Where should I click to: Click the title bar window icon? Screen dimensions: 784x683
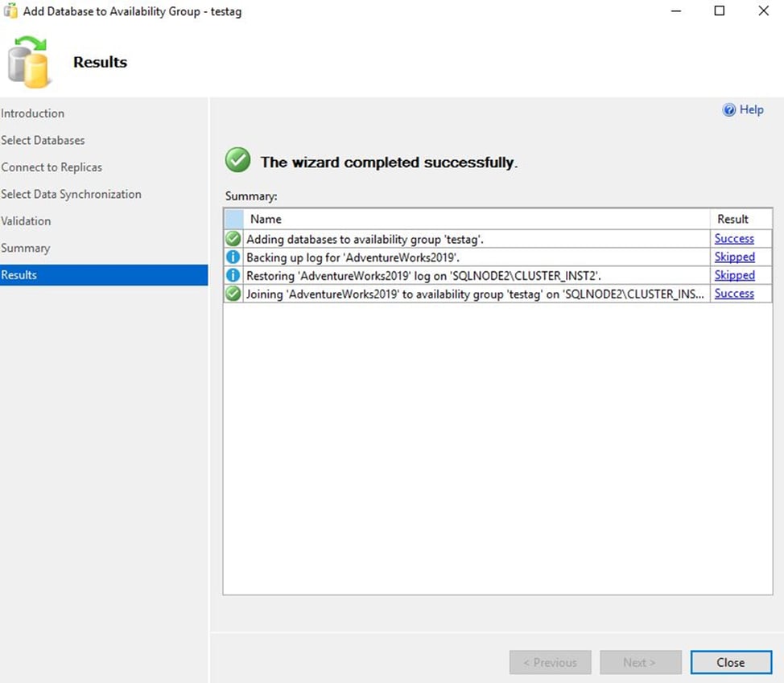tap(11, 11)
